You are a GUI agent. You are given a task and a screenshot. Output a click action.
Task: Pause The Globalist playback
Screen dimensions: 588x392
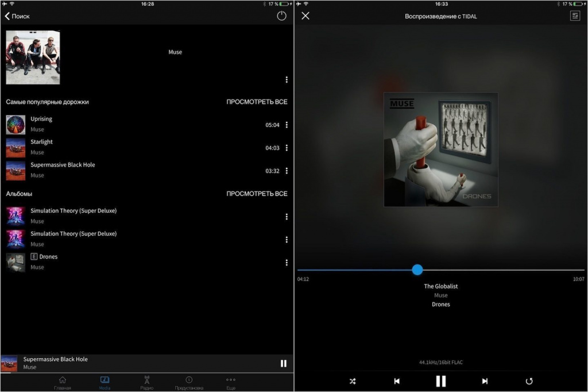441,381
